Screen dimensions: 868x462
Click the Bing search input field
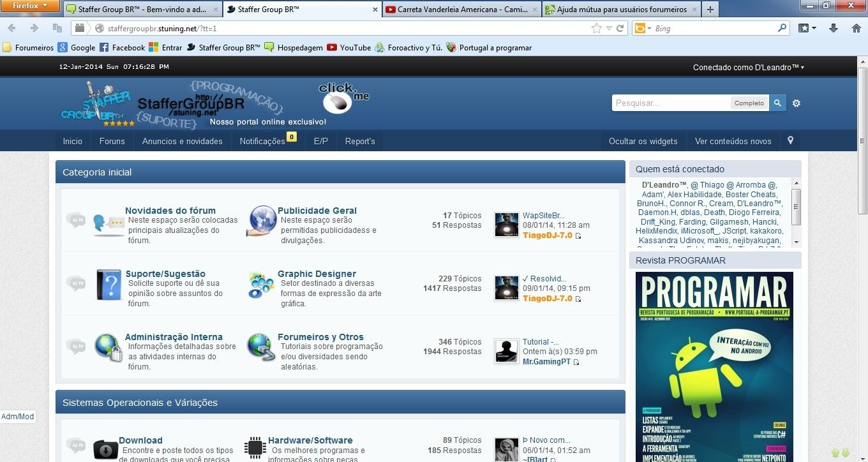[x=715, y=28]
